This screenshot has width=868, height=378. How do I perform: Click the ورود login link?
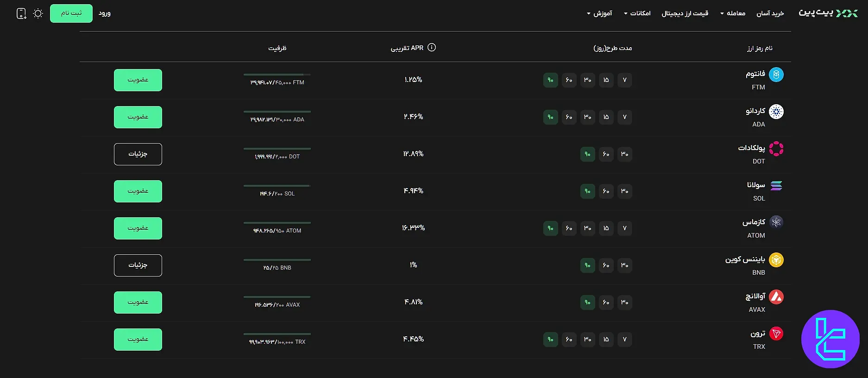tap(105, 13)
